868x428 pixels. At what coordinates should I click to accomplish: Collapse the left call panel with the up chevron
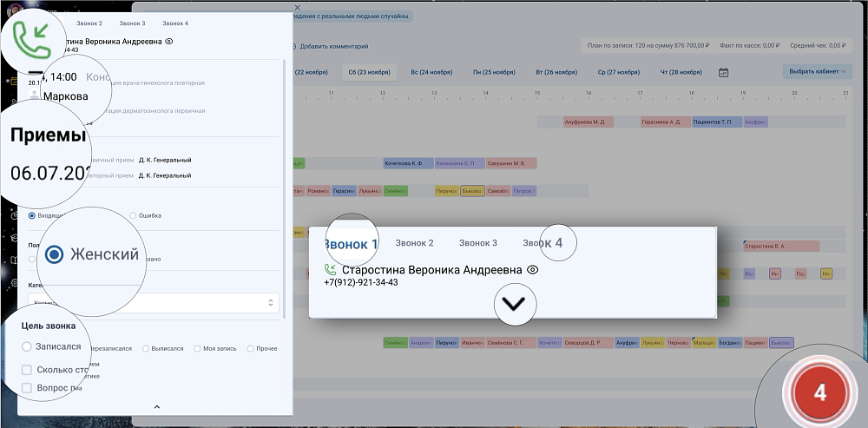pos(156,406)
